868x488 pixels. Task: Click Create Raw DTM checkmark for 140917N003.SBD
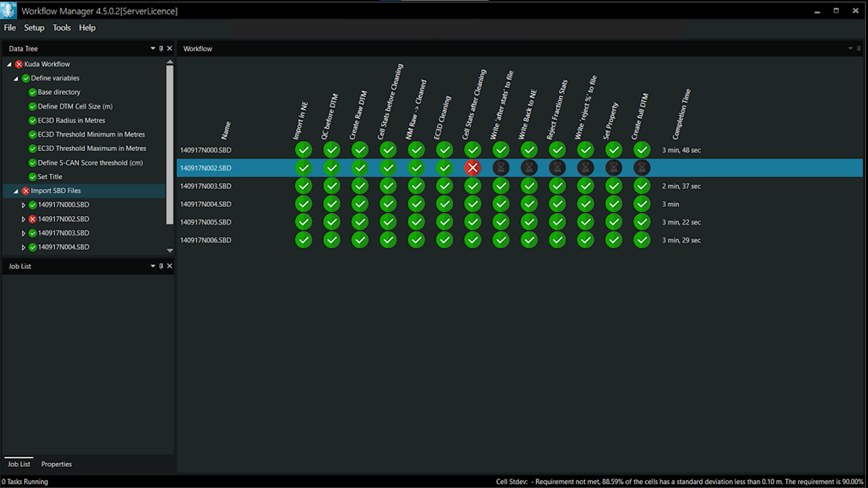click(x=360, y=186)
